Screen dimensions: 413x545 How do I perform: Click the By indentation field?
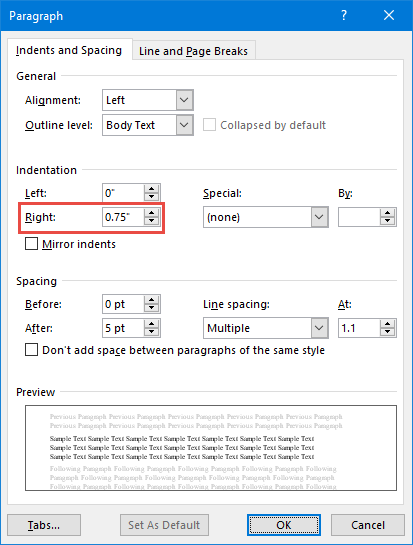359,217
